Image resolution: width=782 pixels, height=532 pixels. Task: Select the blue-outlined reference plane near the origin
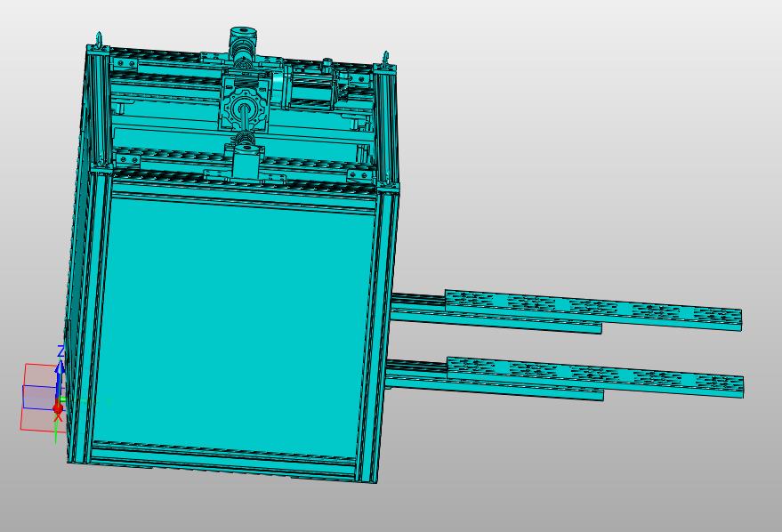point(39,398)
